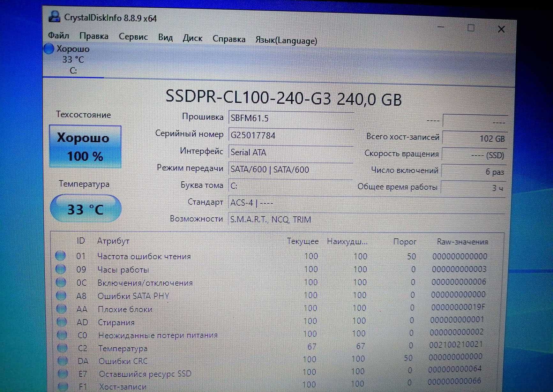Click the Скорость вращения value (SSD)
553x392 pixels.
tap(474, 155)
